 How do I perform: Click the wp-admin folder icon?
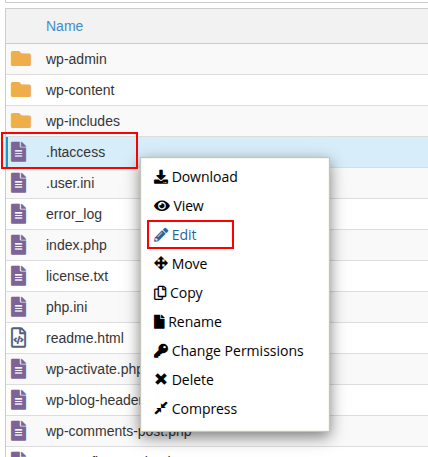pyautogui.click(x=21, y=59)
